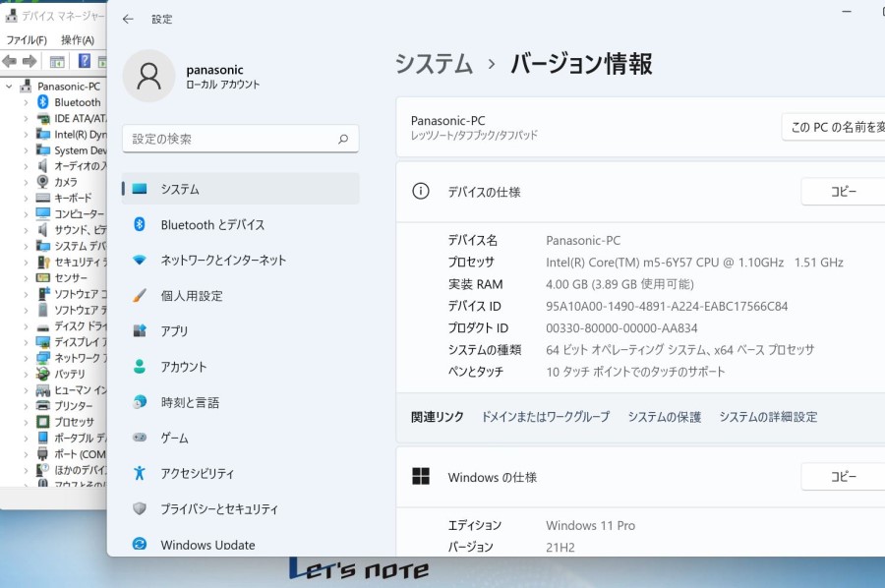Select the カメラ webcam icon in Device Manager
This screenshot has width=885, height=588.
[43, 182]
